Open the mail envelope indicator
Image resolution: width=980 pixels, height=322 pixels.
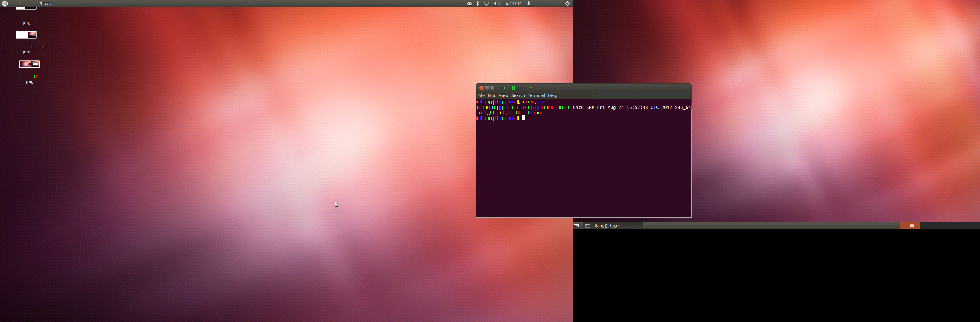tap(469, 3)
